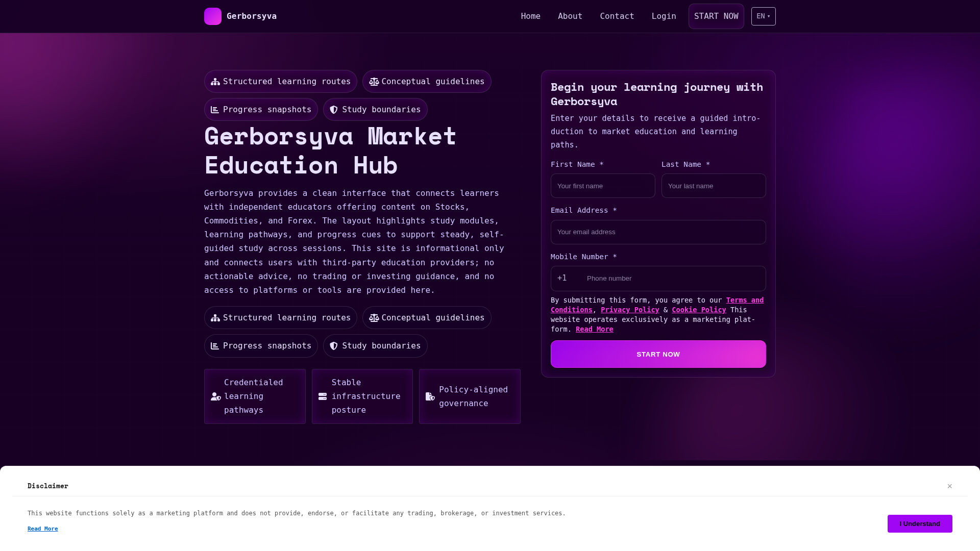Click 'Begin your learning journey with Gerborsyva' heading
The height and width of the screenshot is (551, 980).
657,94
